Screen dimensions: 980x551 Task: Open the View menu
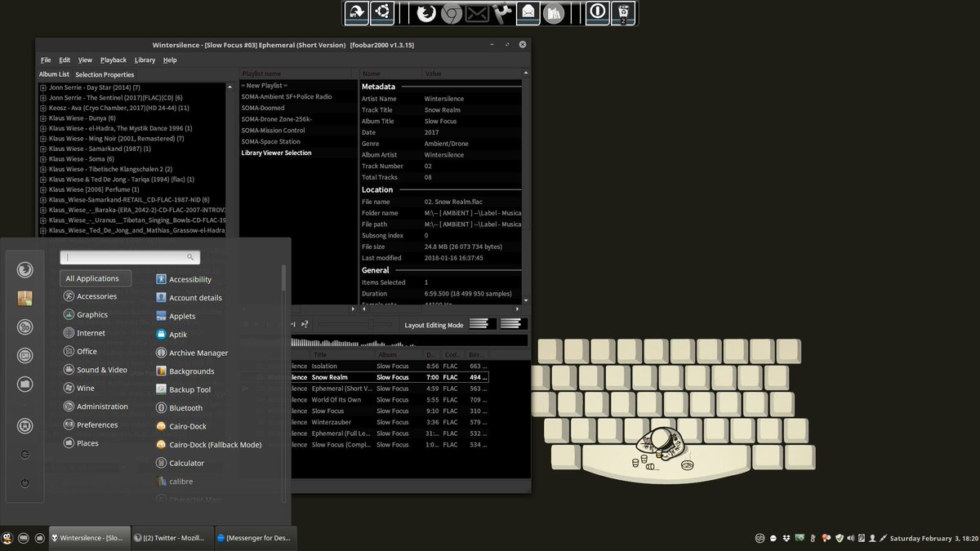tap(85, 60)
